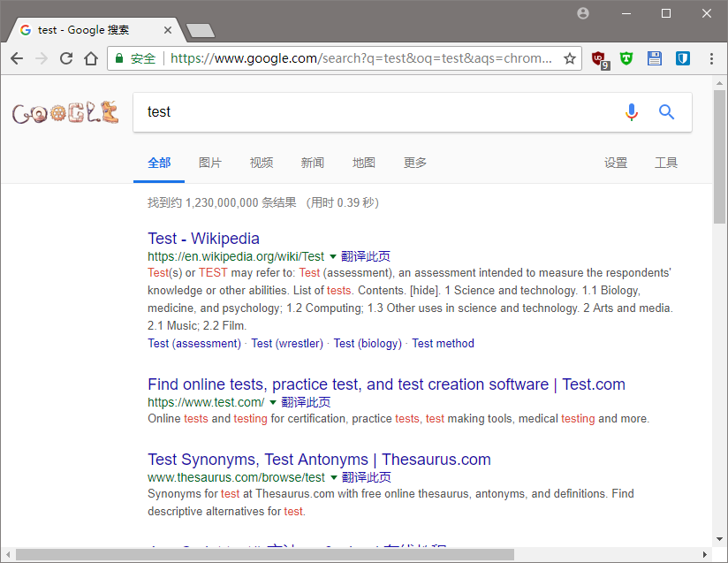Open the green shield extension icon
728x563 pixels.
click(626, 58)
